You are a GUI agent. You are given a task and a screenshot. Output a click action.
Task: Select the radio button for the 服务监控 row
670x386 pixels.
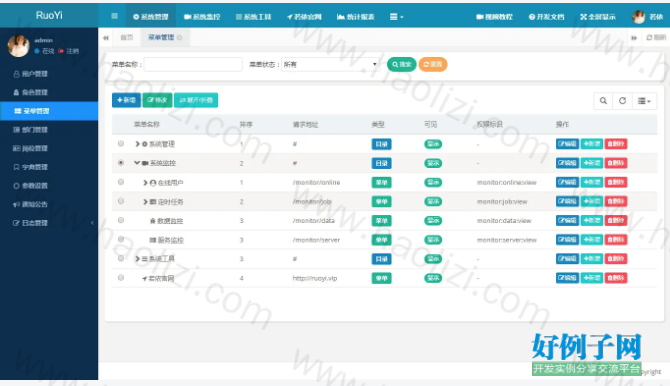(121, 239)
